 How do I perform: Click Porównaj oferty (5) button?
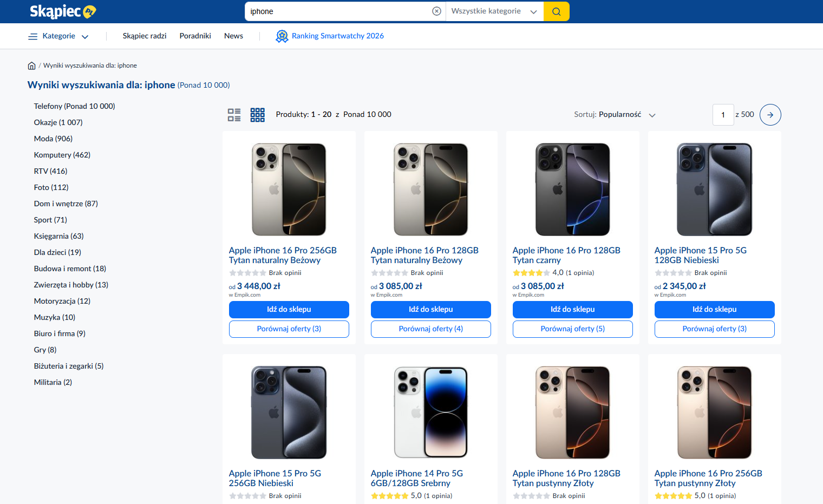[573, 329]
